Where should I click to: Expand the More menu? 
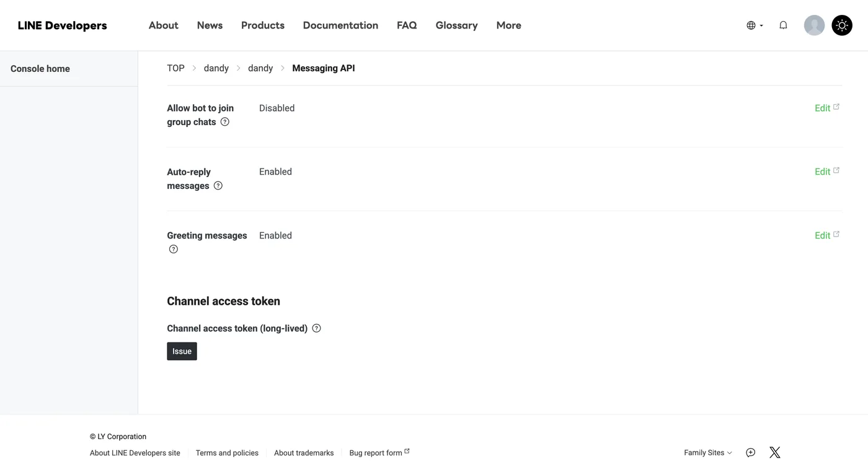click(509, 25)
